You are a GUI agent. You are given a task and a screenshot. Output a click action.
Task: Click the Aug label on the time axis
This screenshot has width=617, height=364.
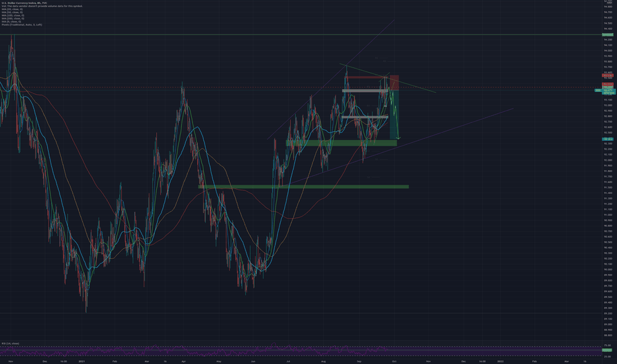324,361
